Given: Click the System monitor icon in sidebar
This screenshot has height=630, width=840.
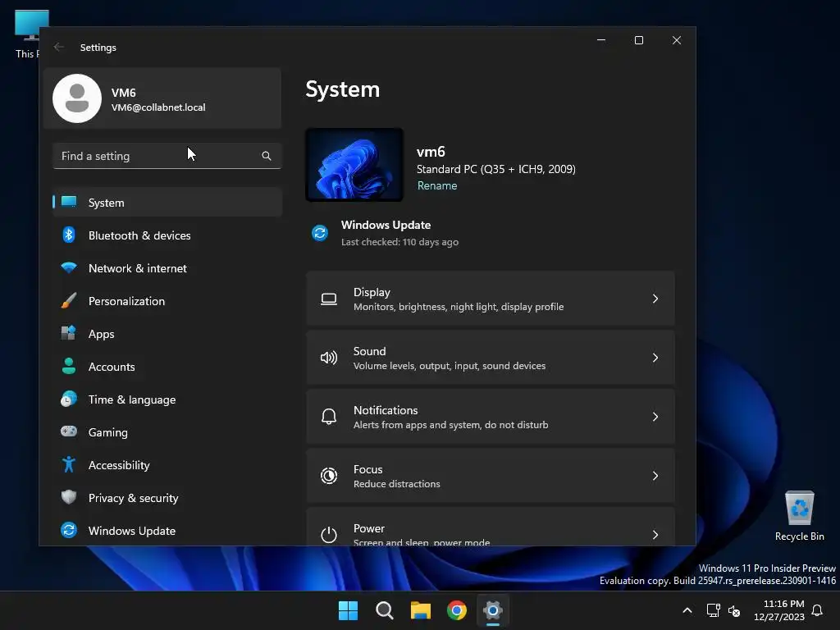Looking at the screenshot, I should click(69, 202).
